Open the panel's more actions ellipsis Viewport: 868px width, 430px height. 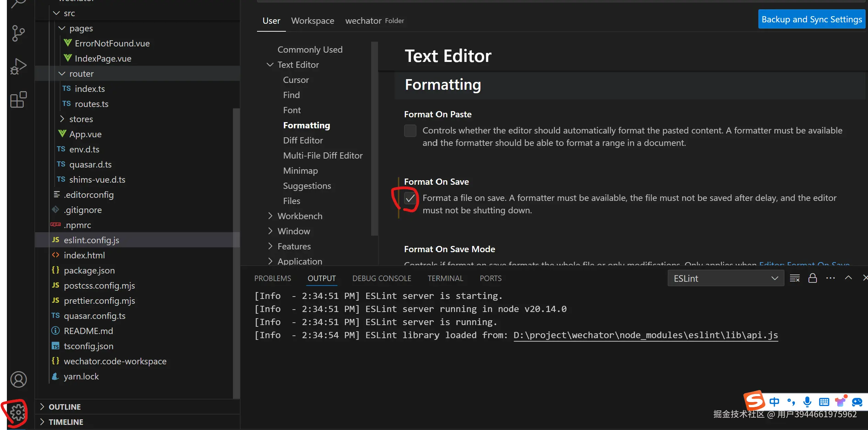click(831, 278)
